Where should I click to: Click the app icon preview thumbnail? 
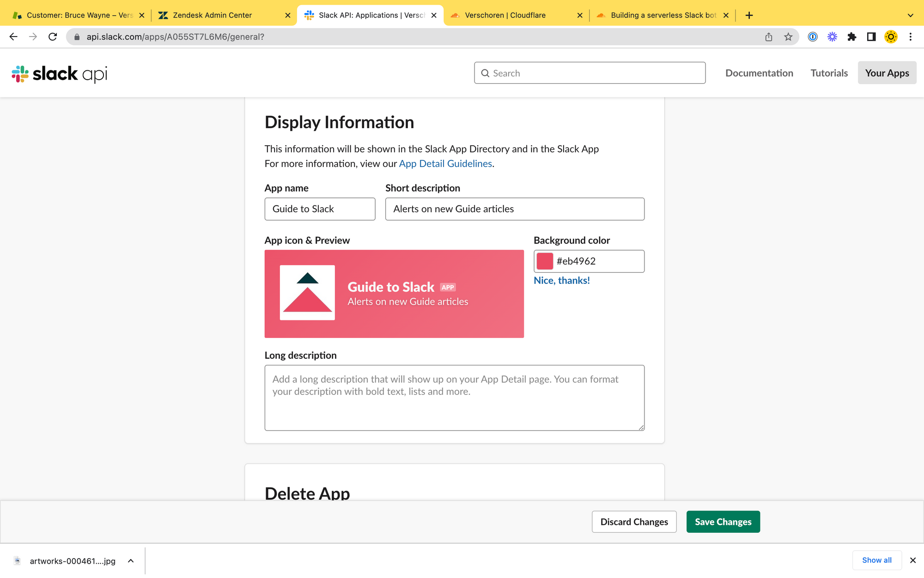pyautogui.click(x=307, y=293)
